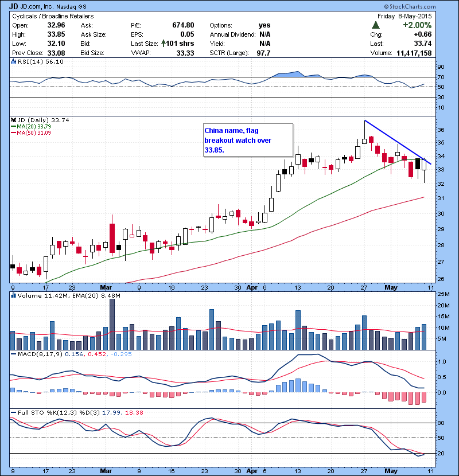
Task: Click the Volume 11.42M, EMA(20) 8.48M label
Action: click(69, 295)
